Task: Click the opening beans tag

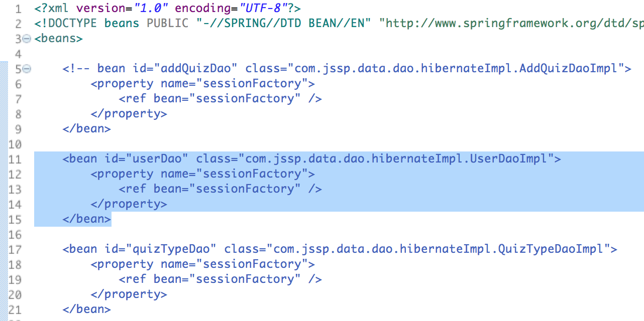Action: (59, 39)
